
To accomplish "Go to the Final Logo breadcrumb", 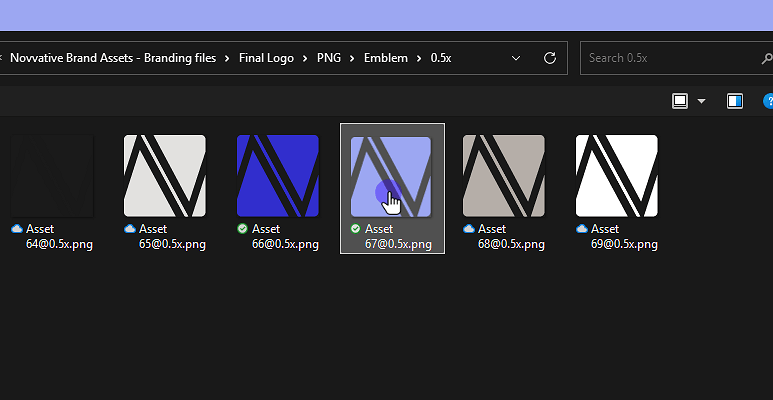I will tap(266, 58).
